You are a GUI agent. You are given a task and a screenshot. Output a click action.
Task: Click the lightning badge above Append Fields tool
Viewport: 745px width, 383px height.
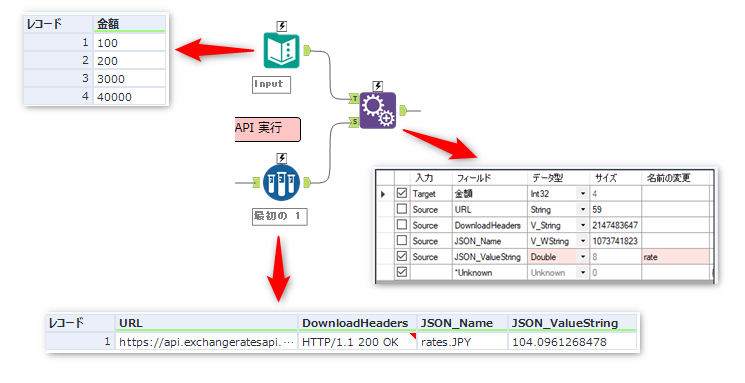click(378, 86)
